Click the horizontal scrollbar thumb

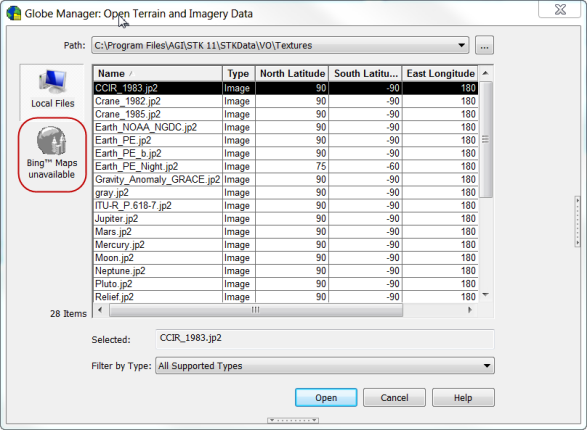(x=256, y=310)
